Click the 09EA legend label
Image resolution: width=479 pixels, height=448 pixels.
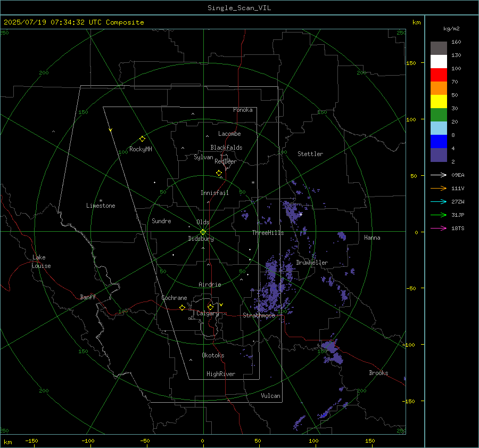pos(458,175)
